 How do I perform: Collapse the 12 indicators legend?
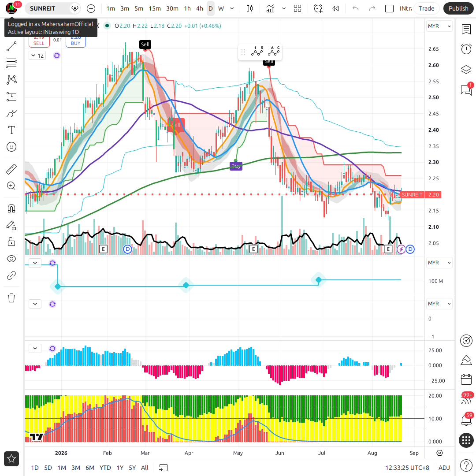click(x=37, y=56)
